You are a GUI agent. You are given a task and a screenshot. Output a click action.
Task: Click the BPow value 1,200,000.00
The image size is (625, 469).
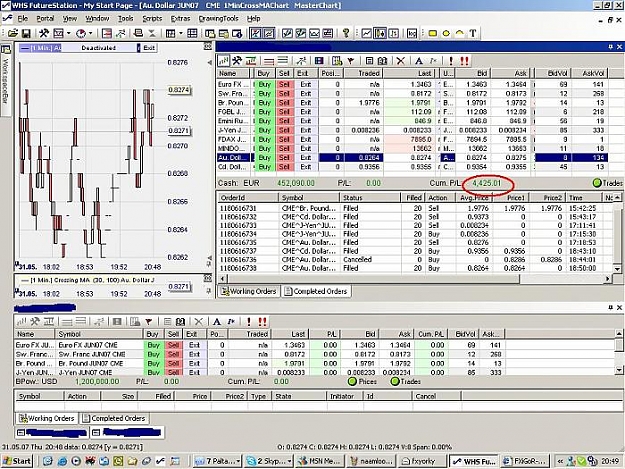tap(97, 382)
